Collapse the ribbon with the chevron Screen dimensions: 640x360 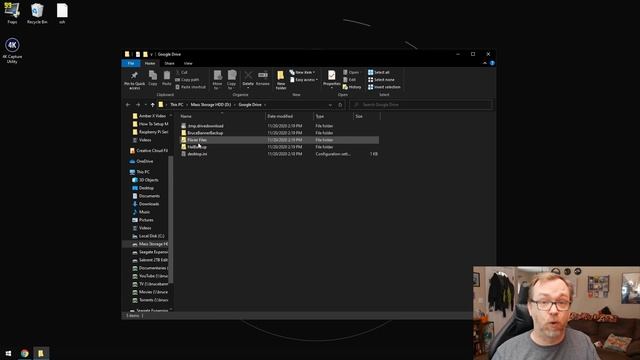(x=484, y=63)
